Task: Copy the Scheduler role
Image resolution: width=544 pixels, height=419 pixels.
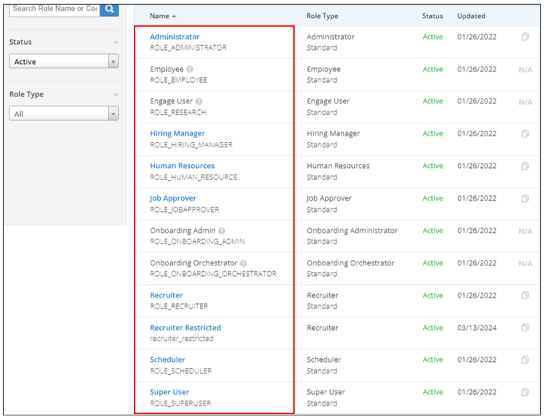Action: point(525,360)
